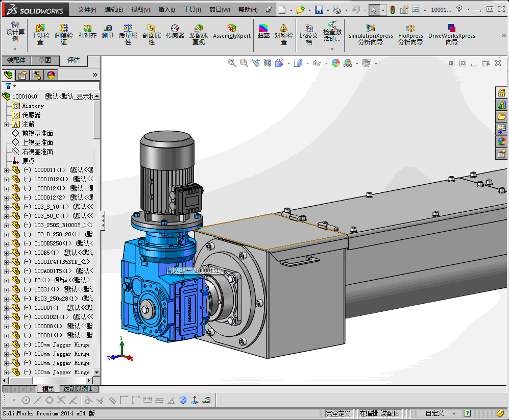The image size is (509, 420).
Task: Click 自定义 in the status bar
Action: [434, 413]
